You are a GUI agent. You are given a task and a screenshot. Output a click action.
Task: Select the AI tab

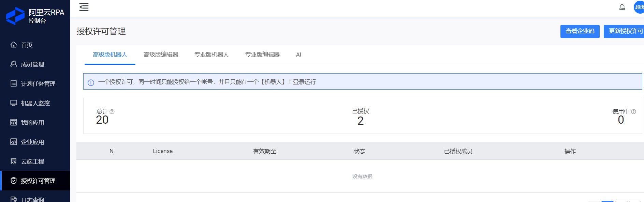tap(298, 55)
